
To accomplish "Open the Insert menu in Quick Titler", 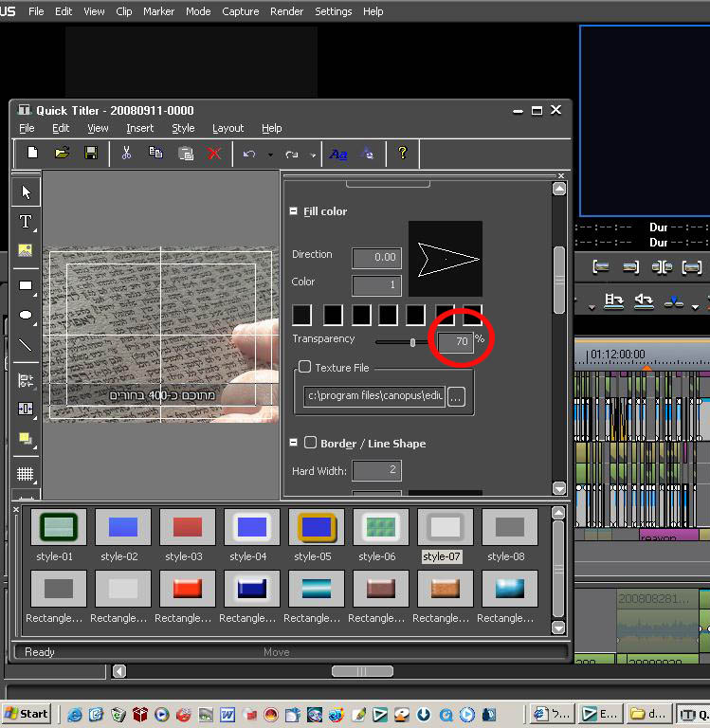I will click(139, 128).
